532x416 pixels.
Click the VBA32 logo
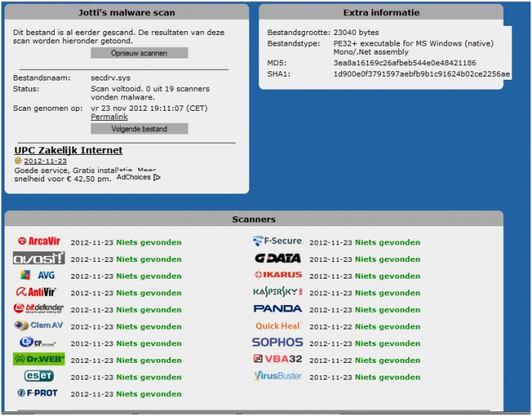click(x=278, y=359)
